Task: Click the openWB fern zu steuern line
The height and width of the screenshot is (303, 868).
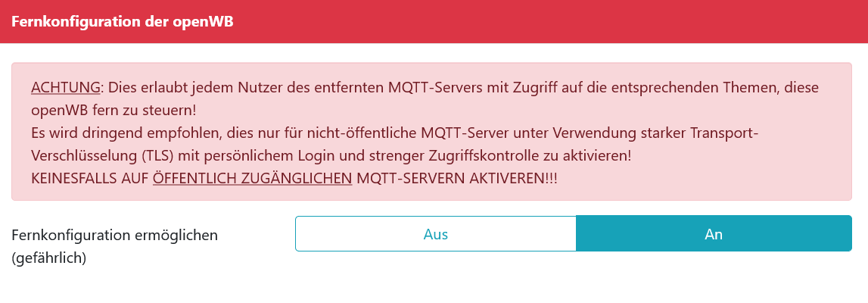Action: [x=114, y=111]
